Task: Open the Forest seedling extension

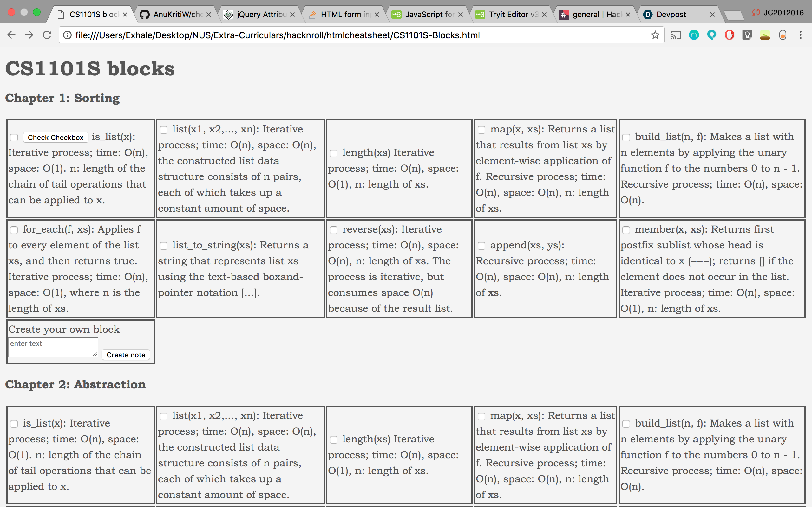Action: pyautogui.click(x=765, y=35)
